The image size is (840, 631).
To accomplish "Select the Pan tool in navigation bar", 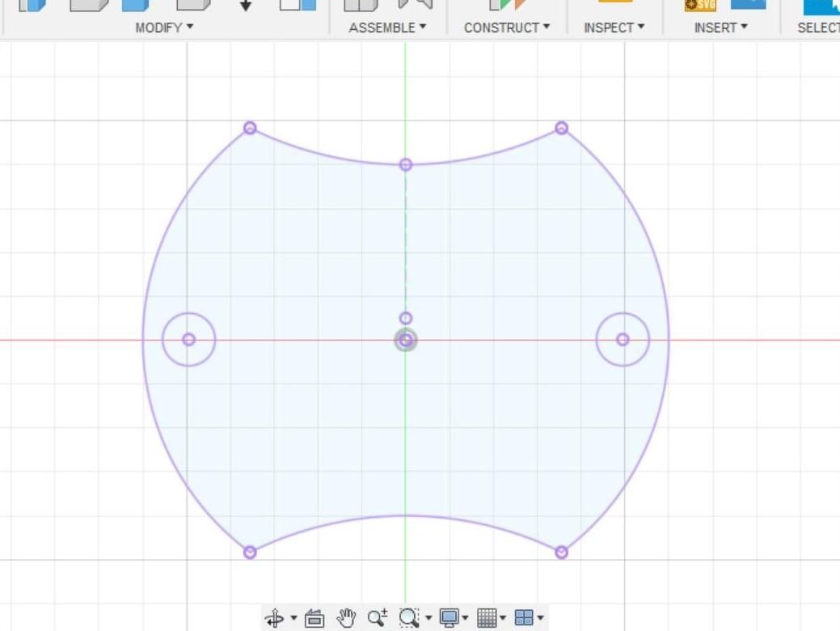I will 346,617.
